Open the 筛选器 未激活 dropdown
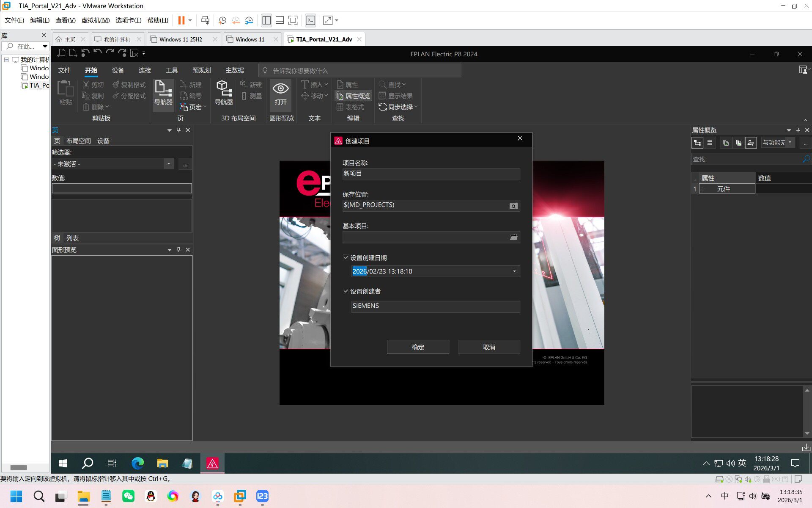The image size is (812, 508). [x=169, y=164]
